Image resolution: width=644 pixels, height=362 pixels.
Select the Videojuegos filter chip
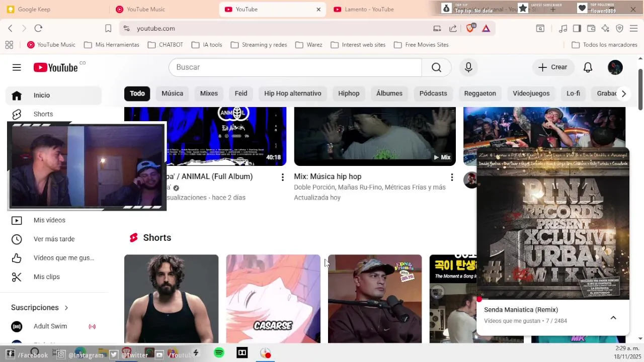pyautogui.click(x=531, y=94)
